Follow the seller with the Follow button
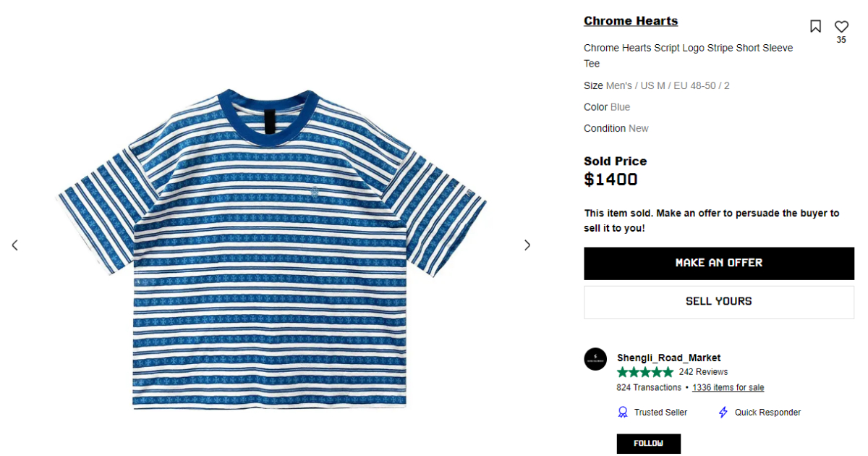 point(648,443)
